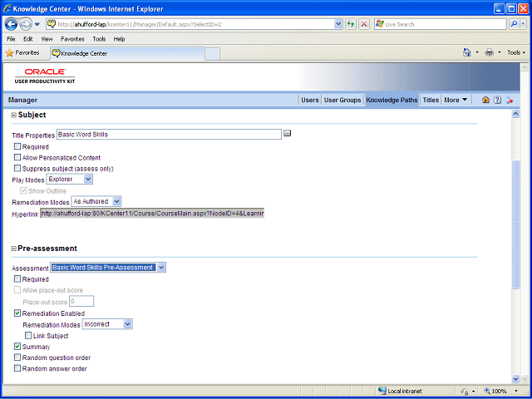Switch to the Knowledge Paths tab
This screenshot has height=399, width=532.
coord(392,100)
